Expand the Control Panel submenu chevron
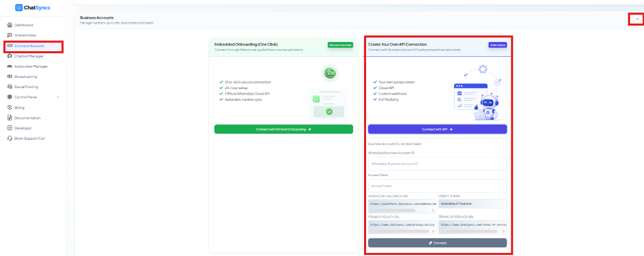 [57, 97]
